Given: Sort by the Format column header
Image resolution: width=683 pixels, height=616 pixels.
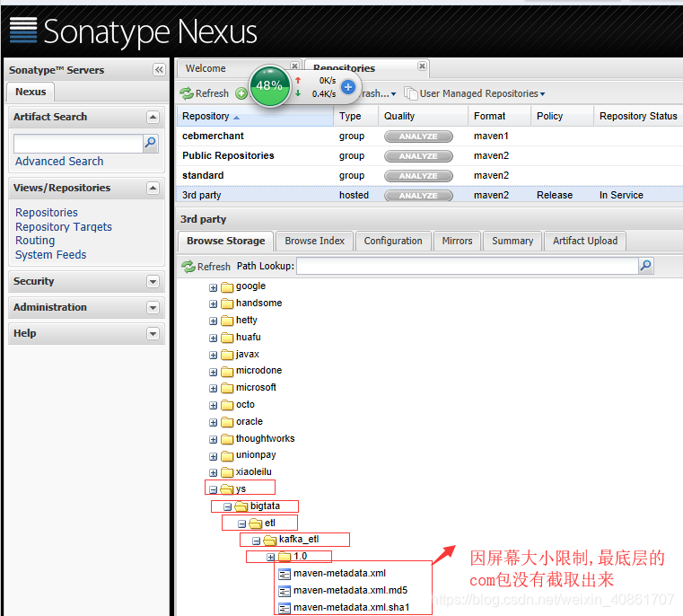Looking at the screenshot, I should click(499, 116).
